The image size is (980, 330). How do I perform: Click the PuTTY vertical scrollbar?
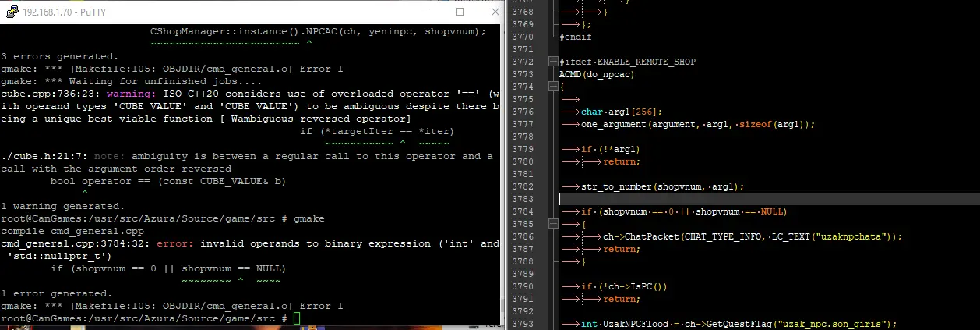502,172
